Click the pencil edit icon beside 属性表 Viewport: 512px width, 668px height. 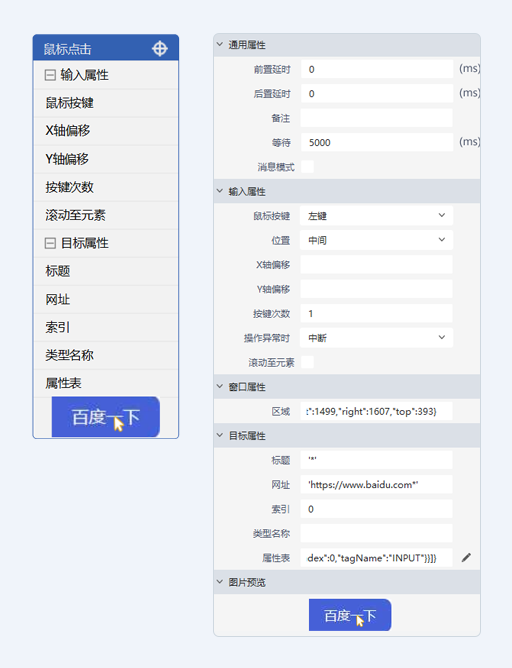(466, 557)
